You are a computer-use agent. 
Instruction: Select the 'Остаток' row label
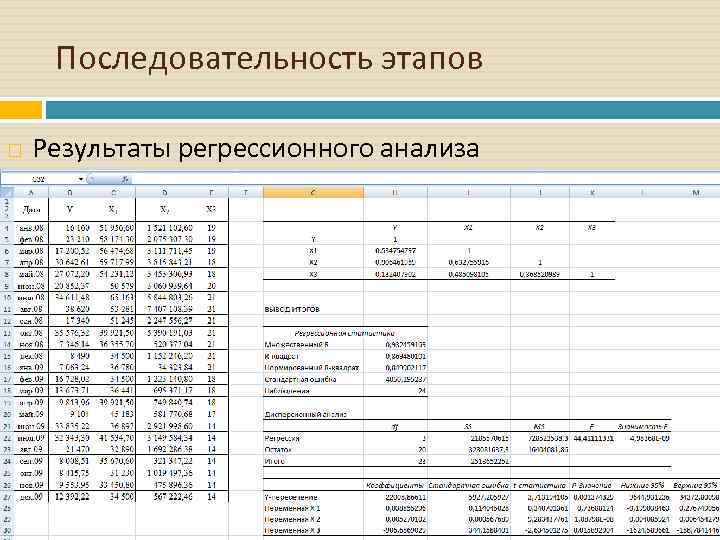279,450
